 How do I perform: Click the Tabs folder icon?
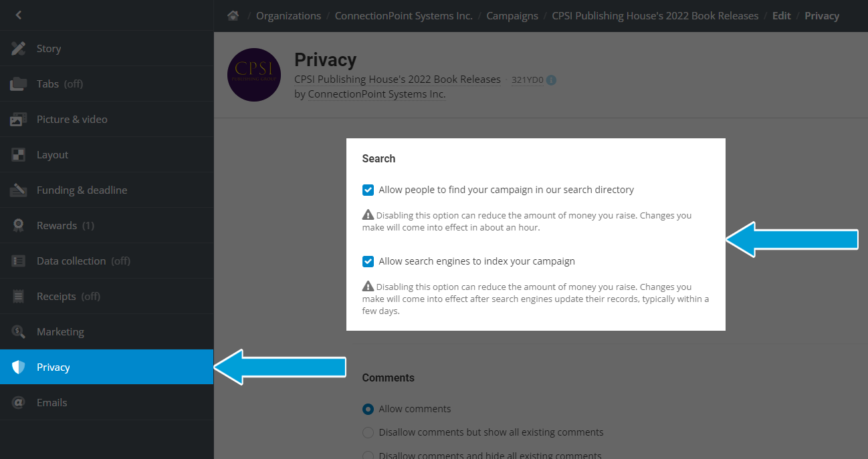[18, 84]
